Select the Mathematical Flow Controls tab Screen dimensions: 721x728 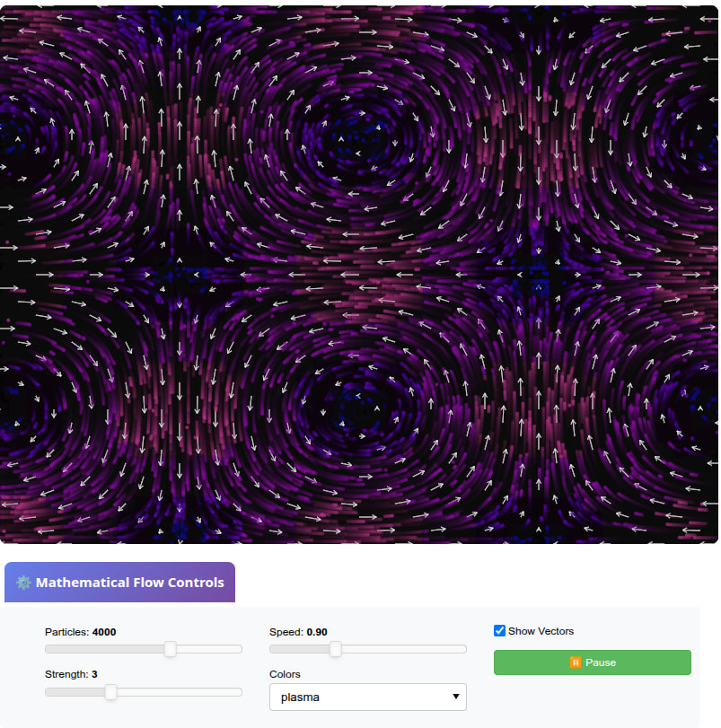[x=119, y=583]
